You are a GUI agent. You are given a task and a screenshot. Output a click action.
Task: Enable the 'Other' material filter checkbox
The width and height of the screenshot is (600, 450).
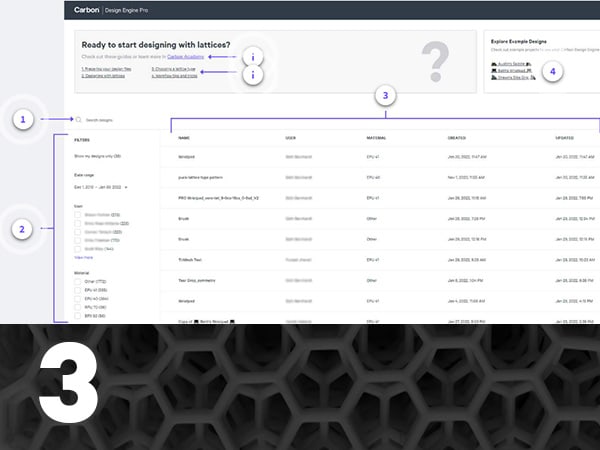tap(78, 282)
